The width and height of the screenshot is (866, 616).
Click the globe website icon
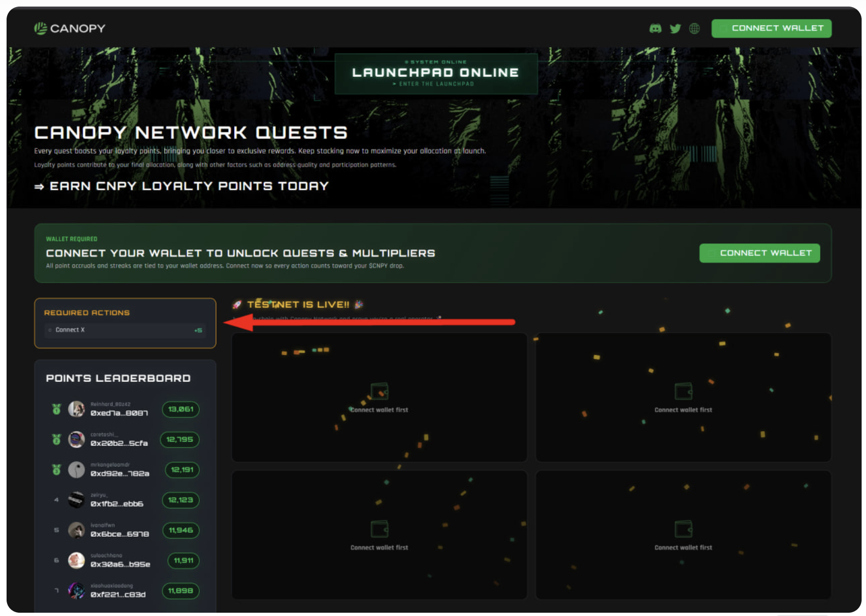click(694, 28)
